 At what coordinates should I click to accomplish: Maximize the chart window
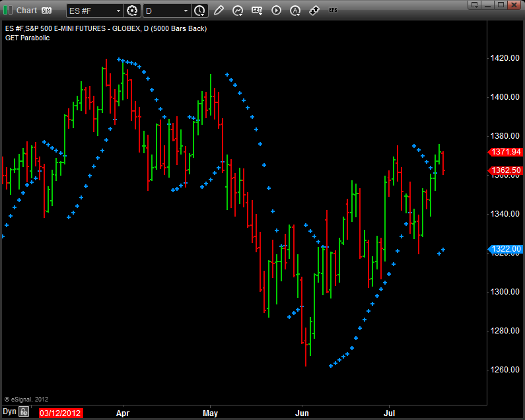pos(501,5)
